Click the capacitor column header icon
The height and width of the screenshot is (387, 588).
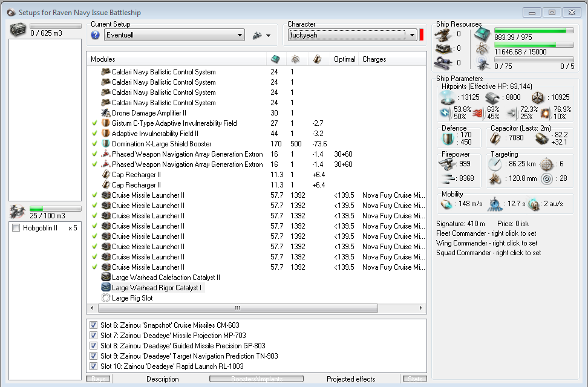[x=317, y=59]
